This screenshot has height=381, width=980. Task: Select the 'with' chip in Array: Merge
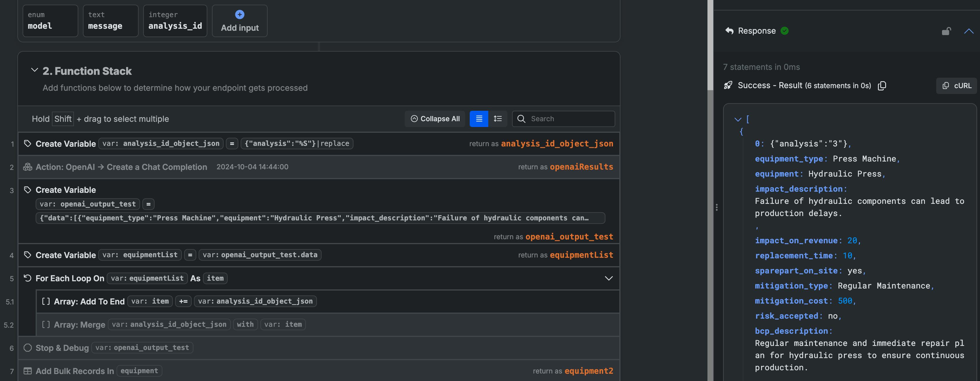tap(245, 324)
